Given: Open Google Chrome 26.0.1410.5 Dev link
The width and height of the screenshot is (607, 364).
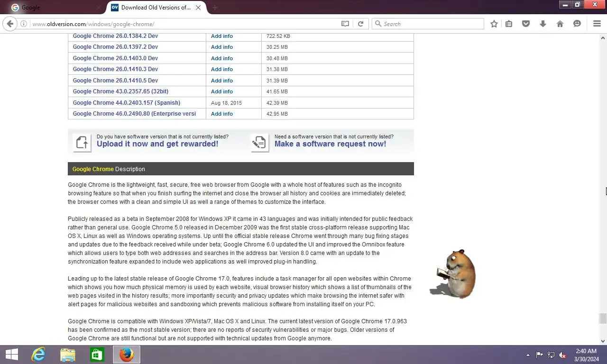Looking at the screenshot, I should pos(115,81).
